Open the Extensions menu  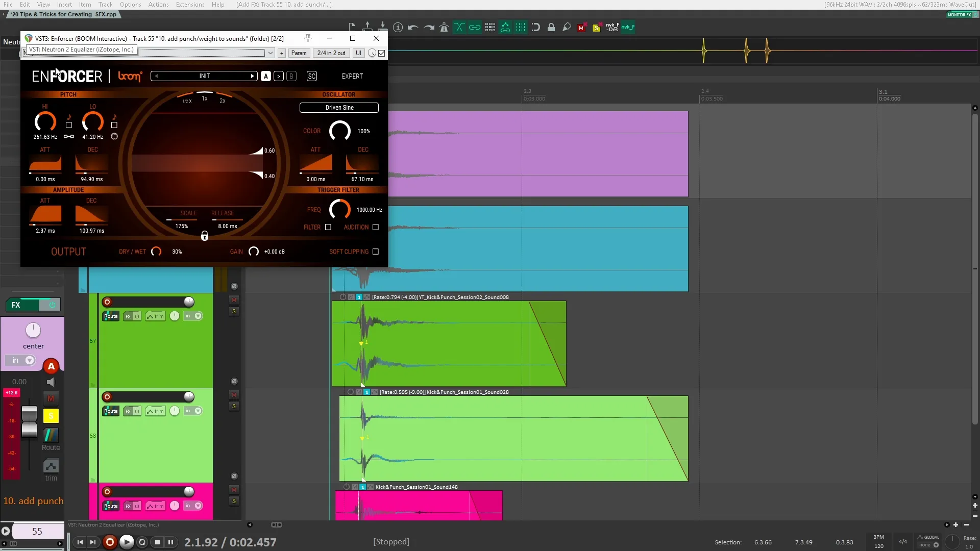point(190,5)
